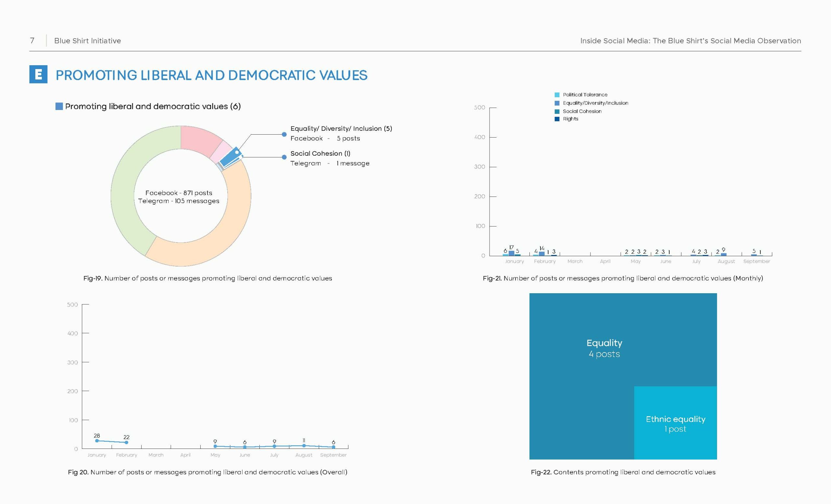Click the 300 axis label in bar chart

[x=479, y=167]
